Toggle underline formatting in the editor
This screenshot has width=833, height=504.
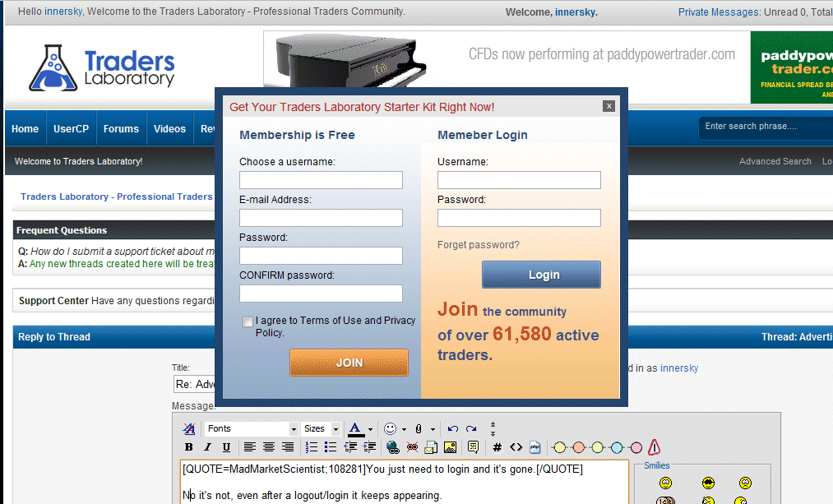pyautogui.click(x=226, y=447)
